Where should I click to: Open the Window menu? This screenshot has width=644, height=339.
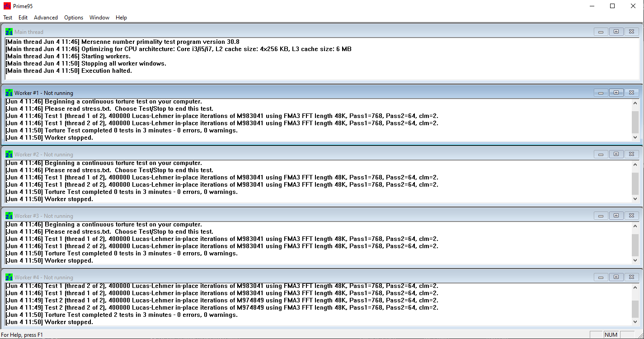pos(99,18)
